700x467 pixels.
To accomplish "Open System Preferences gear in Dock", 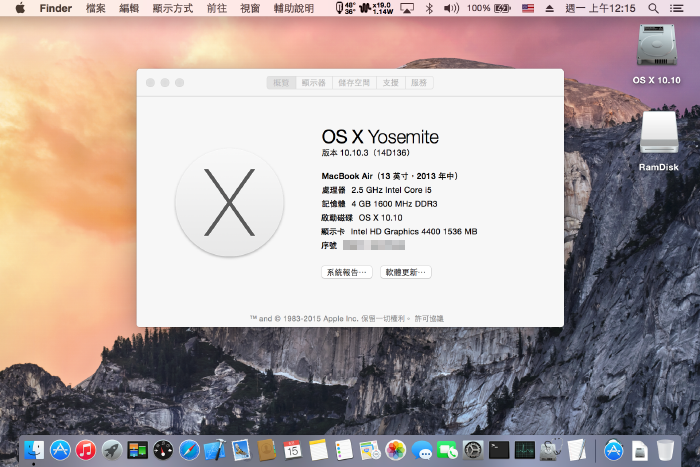I will [473, 450].
